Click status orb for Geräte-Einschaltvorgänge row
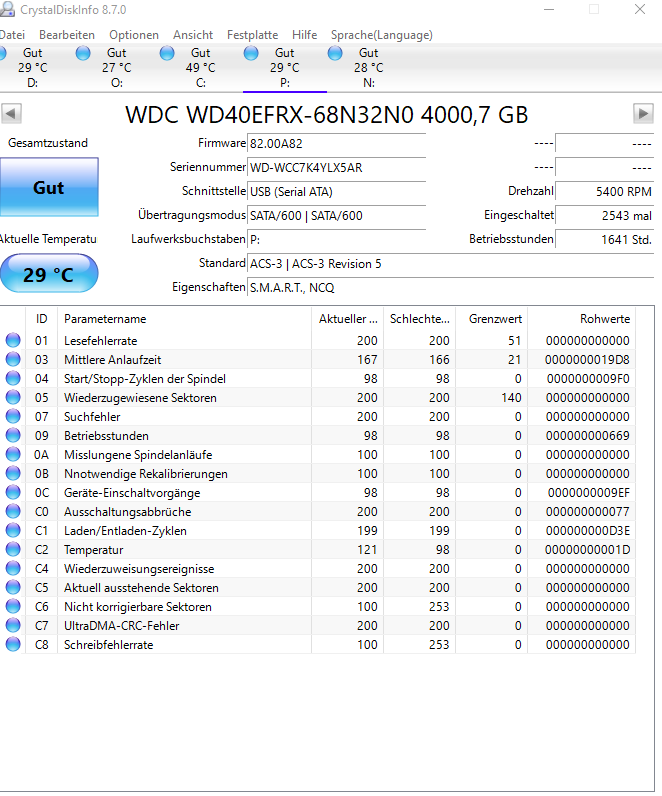662x796 pixels. coord(13,492)
